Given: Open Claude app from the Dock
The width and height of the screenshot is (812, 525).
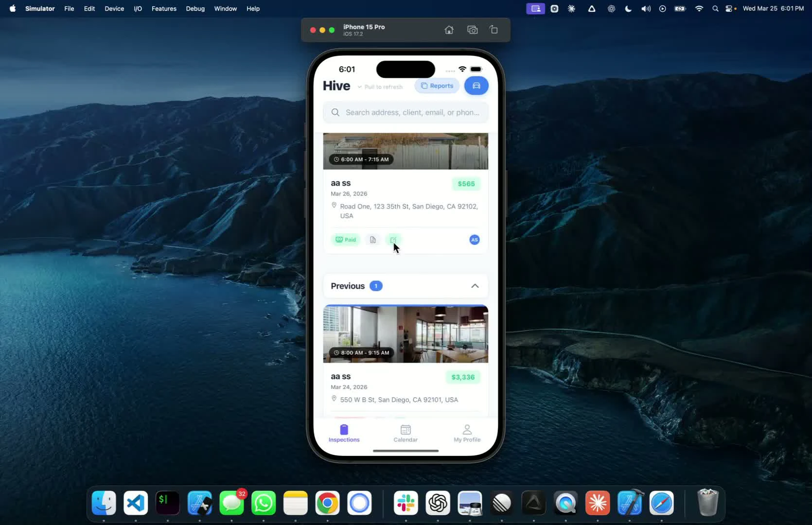Looking at the screenshot, I should (598, 503).
